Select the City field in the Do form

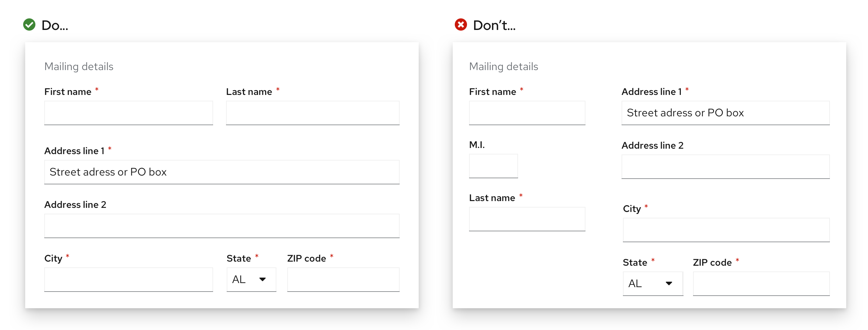tap(129, 280)
